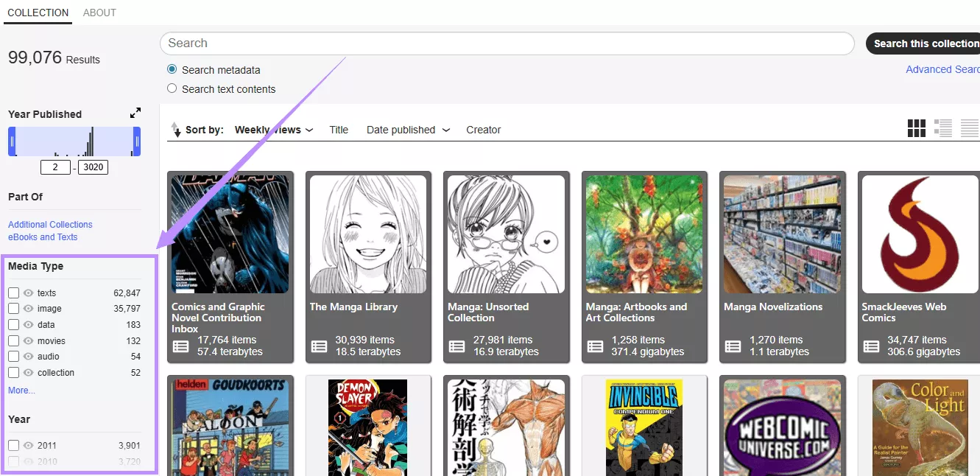Open the eBooks and Texts link
Screen dimensions: 980x476
coord(43,237)
